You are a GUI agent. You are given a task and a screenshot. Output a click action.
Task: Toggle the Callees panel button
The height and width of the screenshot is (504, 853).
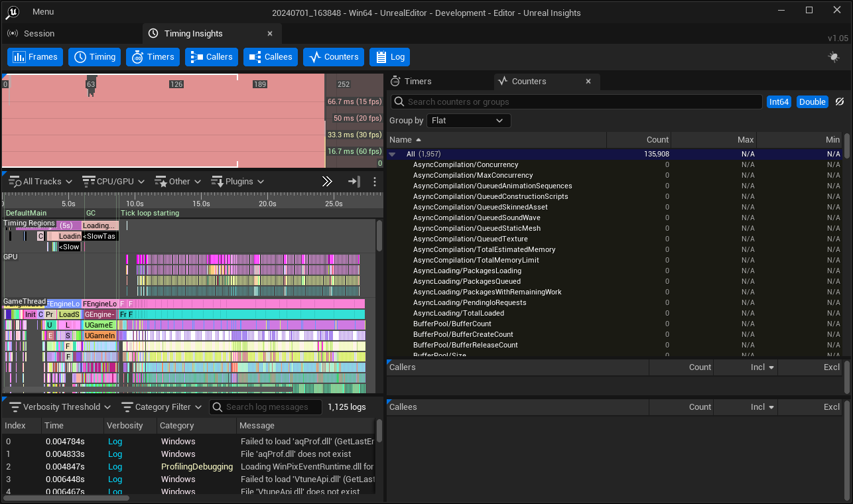[271, 57]
